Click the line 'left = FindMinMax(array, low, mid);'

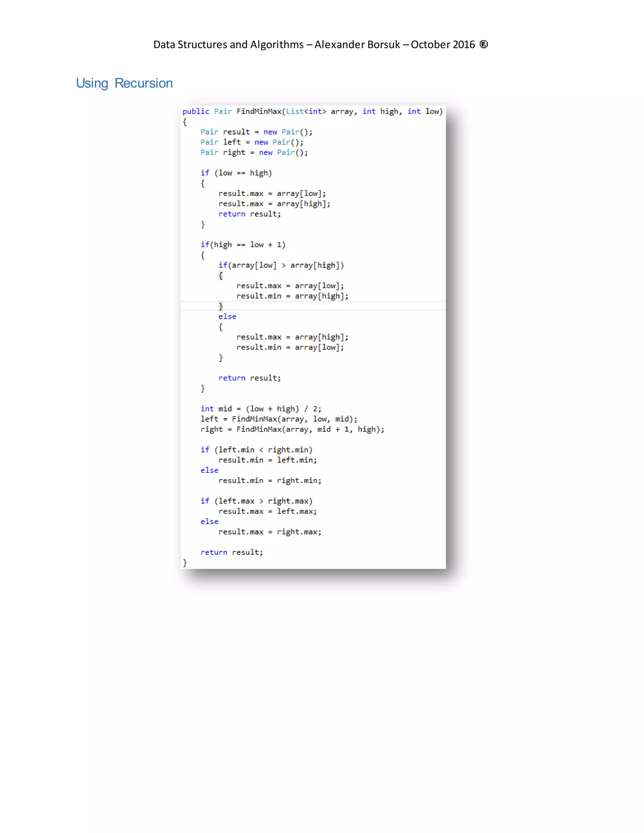pos(279,419)
